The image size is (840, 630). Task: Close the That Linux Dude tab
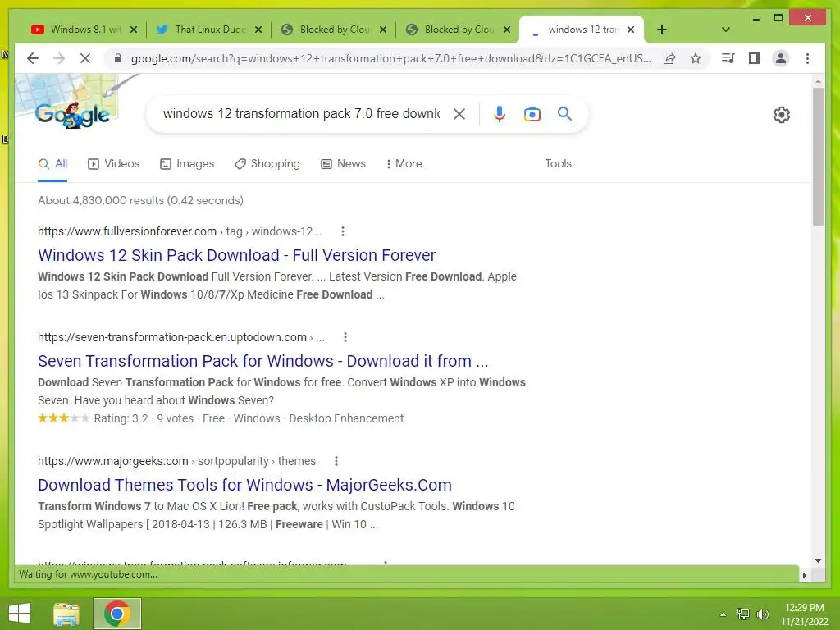coord(258,30)
